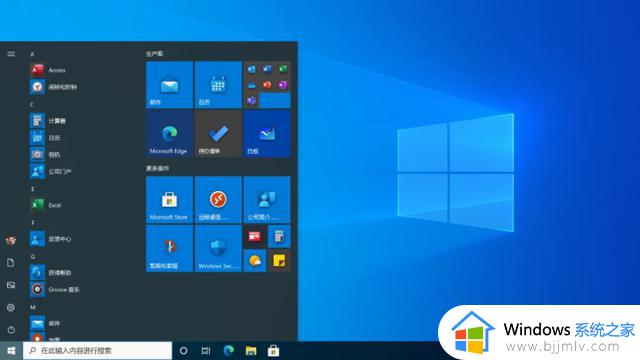Viewport: 640px width, 360px height.
Task: Open the To Do tile with checkmark
Action: point(218,133)
